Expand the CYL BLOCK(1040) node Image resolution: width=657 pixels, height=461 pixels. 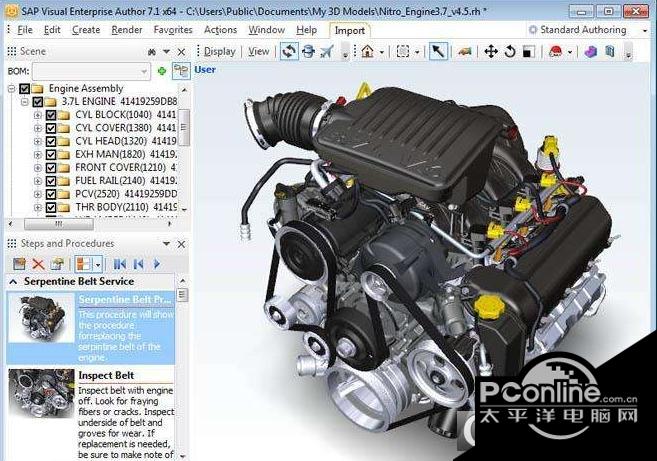pyautogui.click(x=38, y=115)
